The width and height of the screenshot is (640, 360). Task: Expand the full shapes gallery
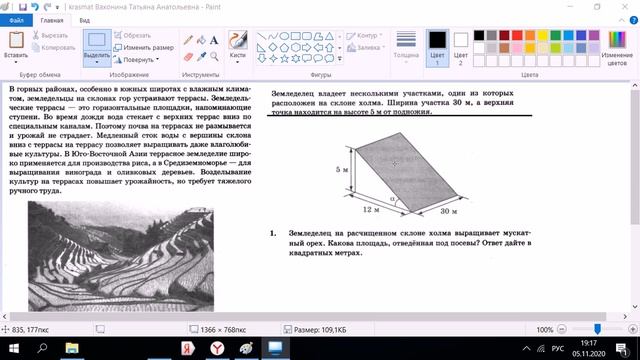340,59
